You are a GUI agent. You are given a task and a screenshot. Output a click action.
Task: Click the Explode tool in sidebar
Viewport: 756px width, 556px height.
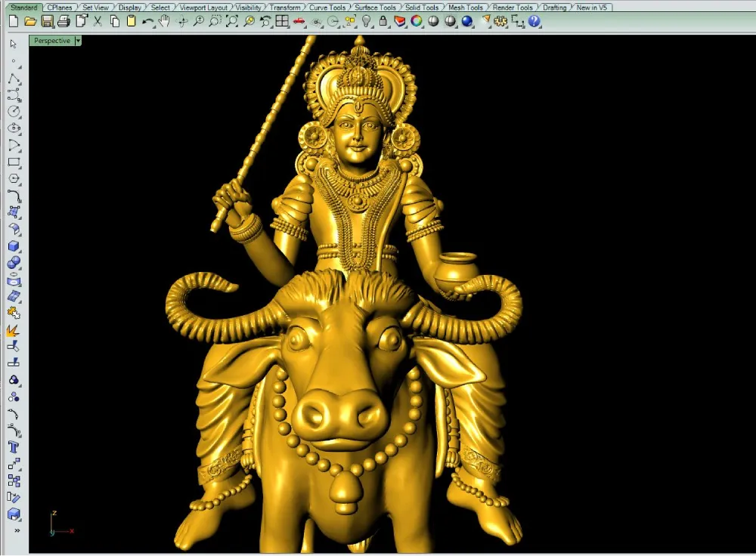(13, 331)
